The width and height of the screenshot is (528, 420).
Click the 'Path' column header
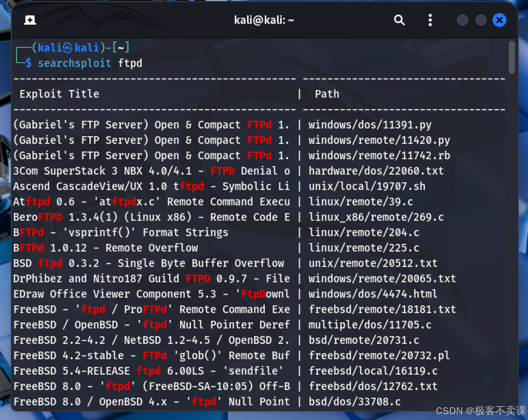coord(327,94)
